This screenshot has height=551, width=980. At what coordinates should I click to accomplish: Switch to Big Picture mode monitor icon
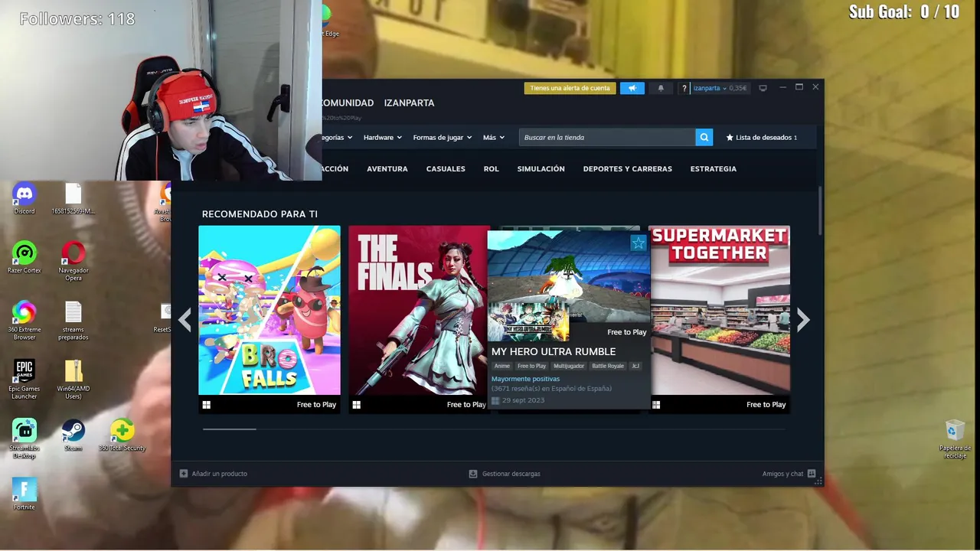[763, 88]
